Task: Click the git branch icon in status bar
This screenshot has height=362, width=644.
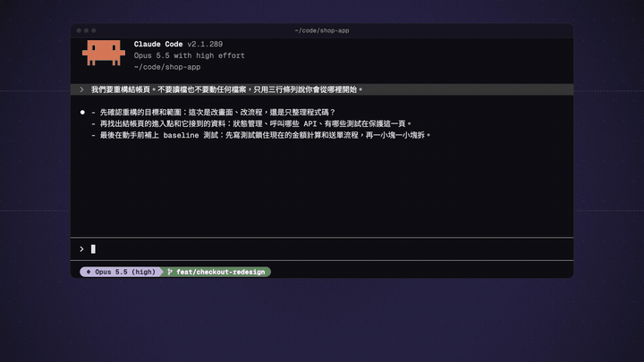Action: 170,272
